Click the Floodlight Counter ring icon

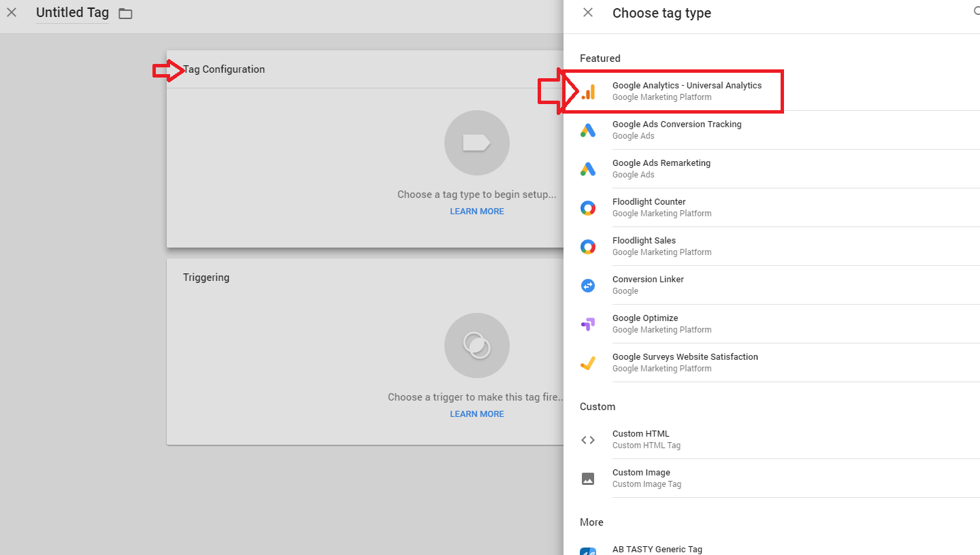click(588, 208)
